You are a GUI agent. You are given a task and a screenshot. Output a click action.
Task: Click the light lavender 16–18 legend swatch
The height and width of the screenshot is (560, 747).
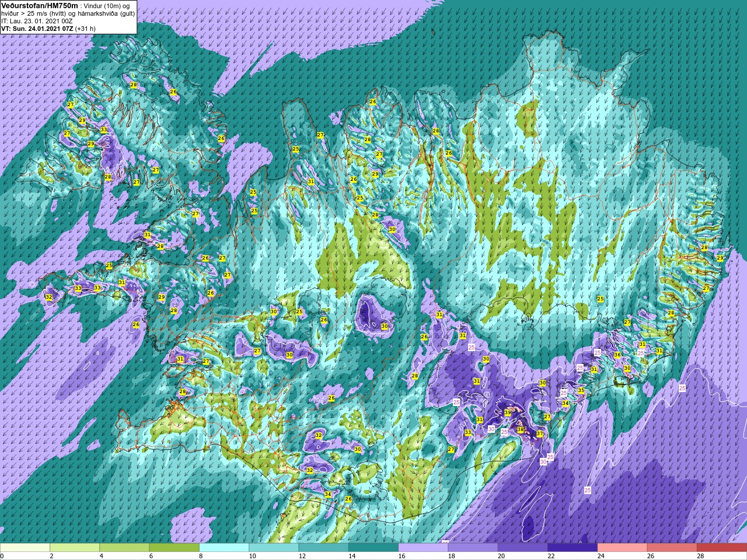(423, 548)
